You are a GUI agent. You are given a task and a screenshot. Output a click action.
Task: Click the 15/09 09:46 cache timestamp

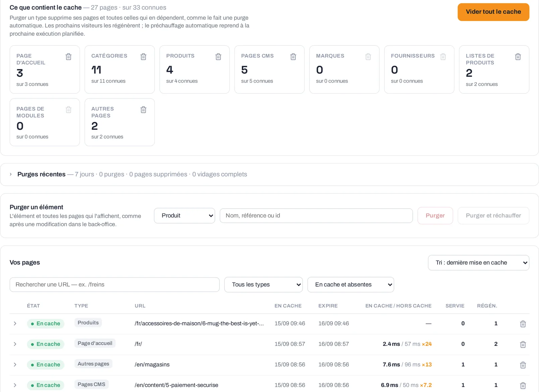(x=290, y=324)
